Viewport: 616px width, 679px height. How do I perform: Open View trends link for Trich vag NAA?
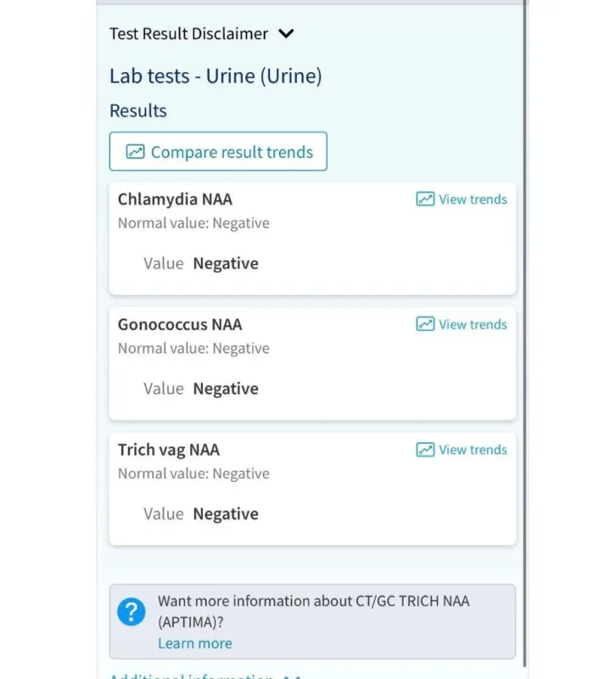pyautogui.click(x=473, y=450)
